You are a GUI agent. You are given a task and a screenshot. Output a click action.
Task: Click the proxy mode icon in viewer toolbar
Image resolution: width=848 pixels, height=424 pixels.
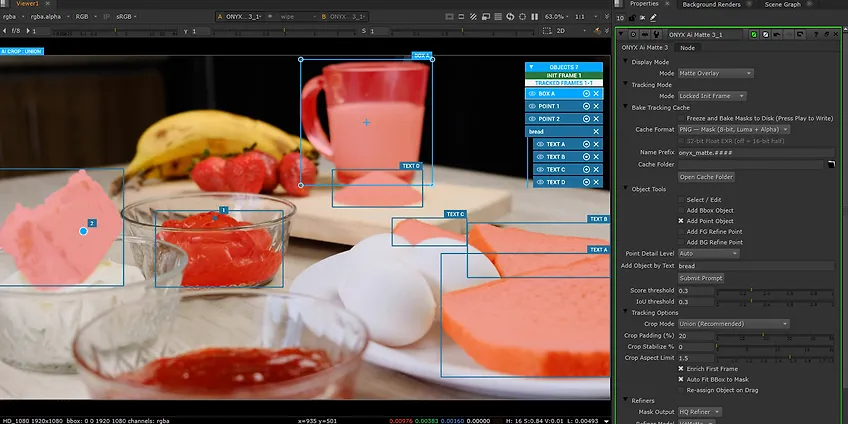(461, 17)
